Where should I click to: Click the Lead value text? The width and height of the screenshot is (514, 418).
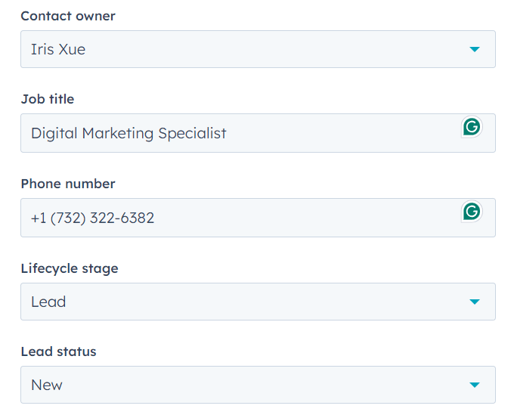(x=48, y=302)
